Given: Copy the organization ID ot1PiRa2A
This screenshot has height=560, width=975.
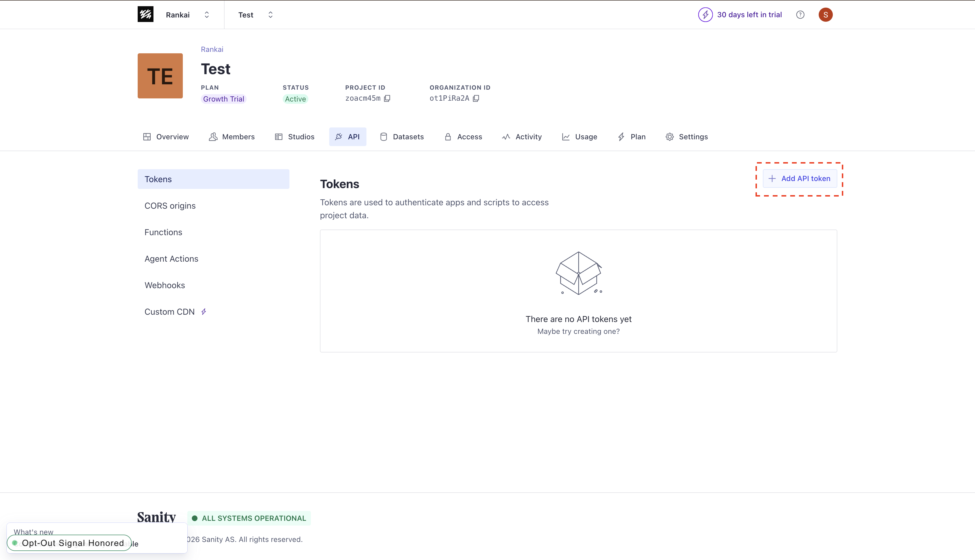Looking at the screenshot, I should 476,98.
